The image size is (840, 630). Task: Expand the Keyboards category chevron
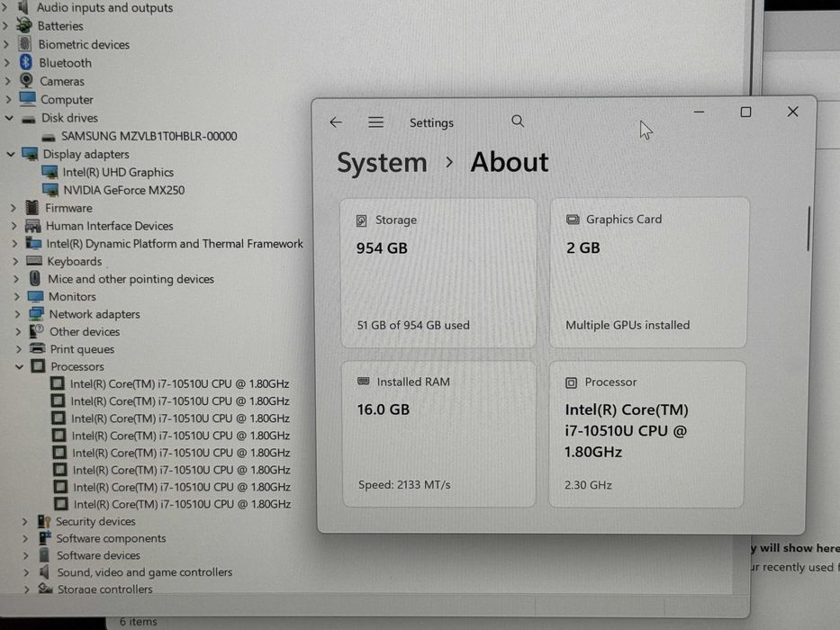click(x=15, y=261)
